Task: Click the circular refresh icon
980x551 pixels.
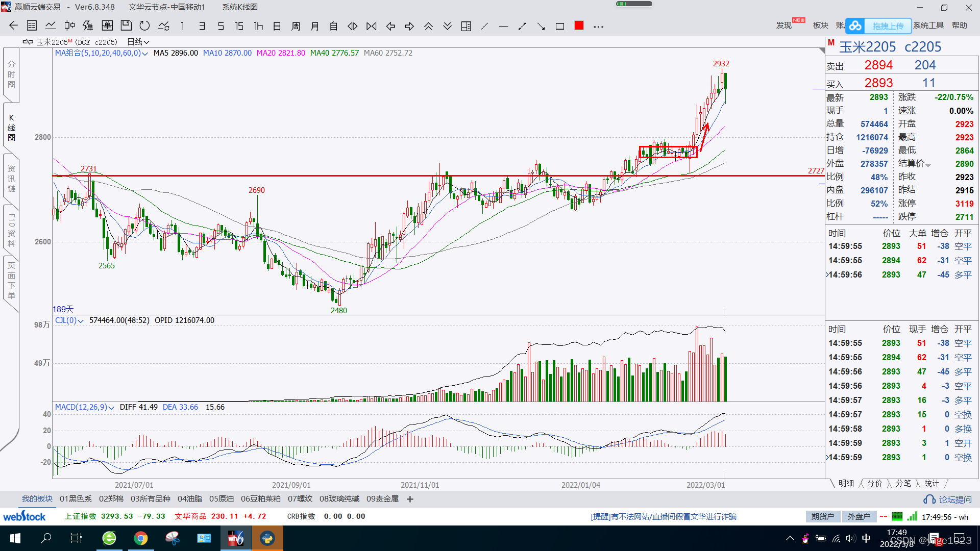Action: point(145,26)
